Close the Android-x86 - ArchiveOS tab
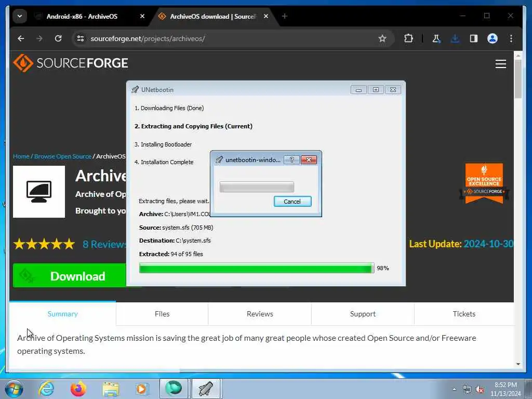 coord(142,16)
